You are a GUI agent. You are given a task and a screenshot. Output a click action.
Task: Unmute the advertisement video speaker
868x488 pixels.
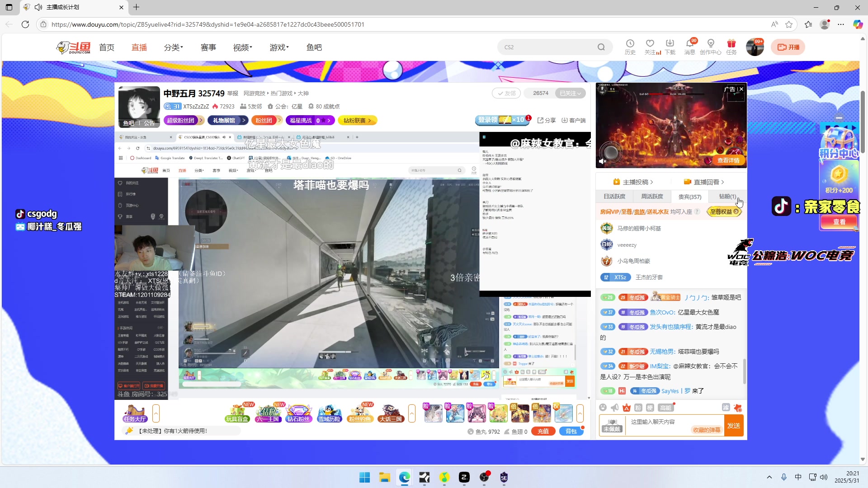pos(603,161)
